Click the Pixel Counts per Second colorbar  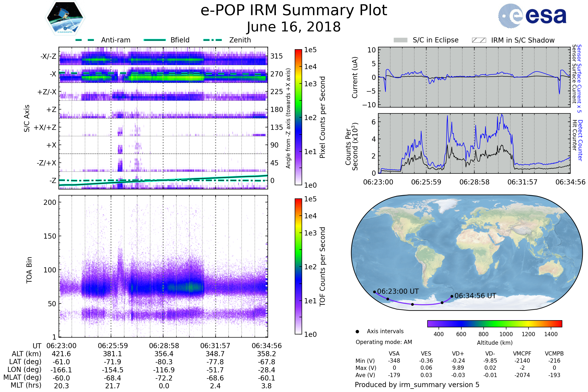pos(298,117)
